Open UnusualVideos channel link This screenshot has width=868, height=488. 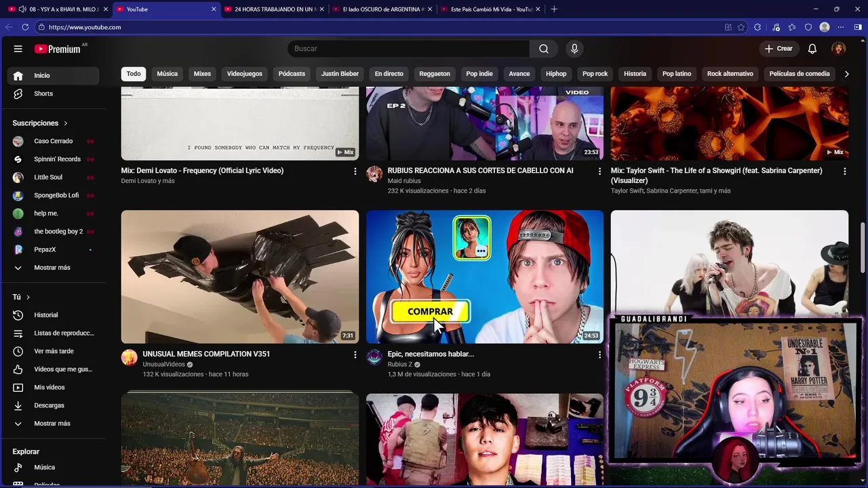[x=163, y=365]
